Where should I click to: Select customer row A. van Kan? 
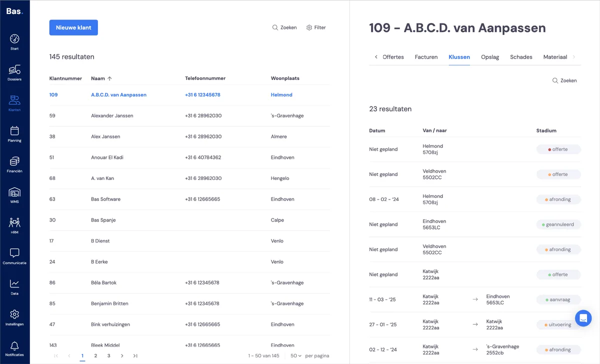[189, 178]
